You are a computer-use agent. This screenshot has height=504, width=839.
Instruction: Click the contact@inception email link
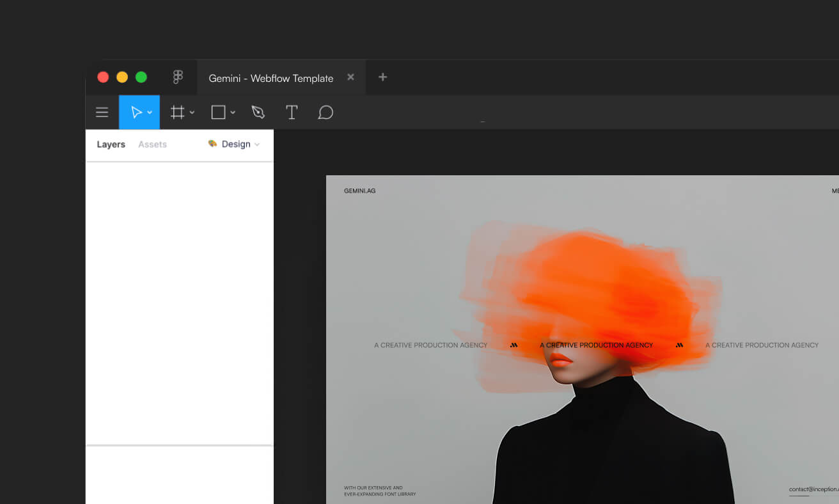813,489
